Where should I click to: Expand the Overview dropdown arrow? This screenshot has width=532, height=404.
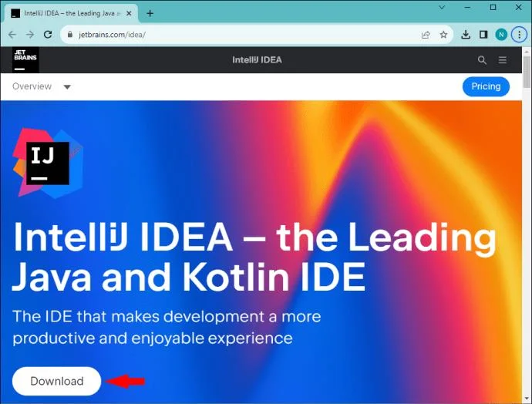click(x=67, y=87)
